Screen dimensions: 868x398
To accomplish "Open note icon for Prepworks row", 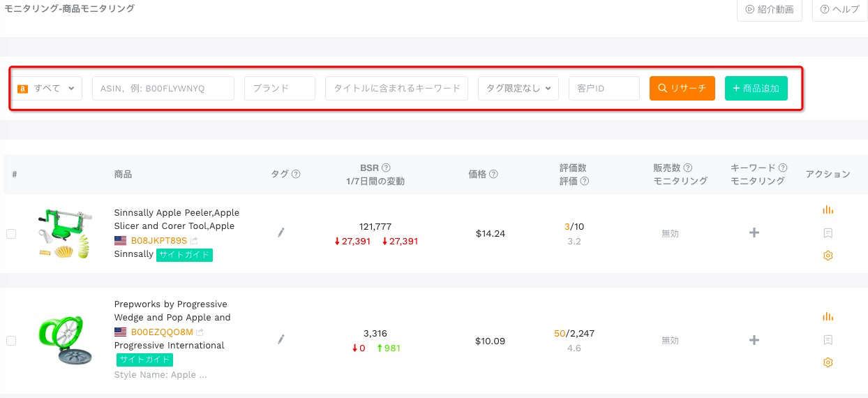I will (x=828, y=340).
